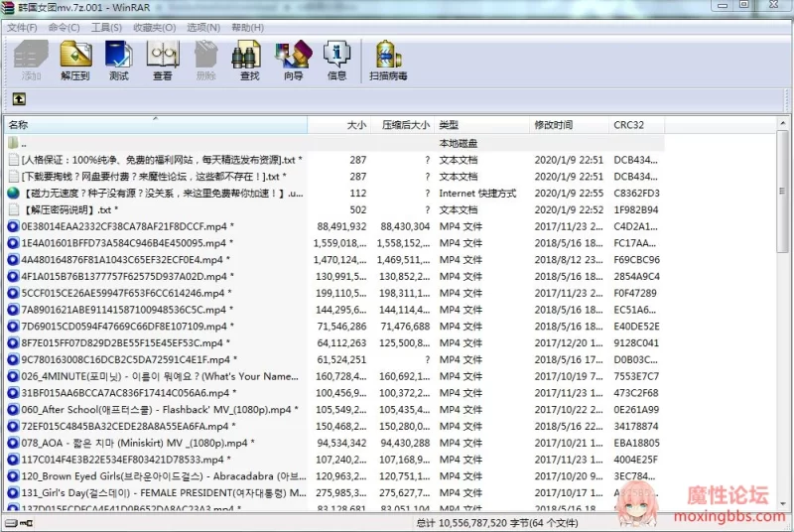This screenshot has width=794, height=532.
Task: Sort by Name (名称) column header
Action: [x=156, y=125]
